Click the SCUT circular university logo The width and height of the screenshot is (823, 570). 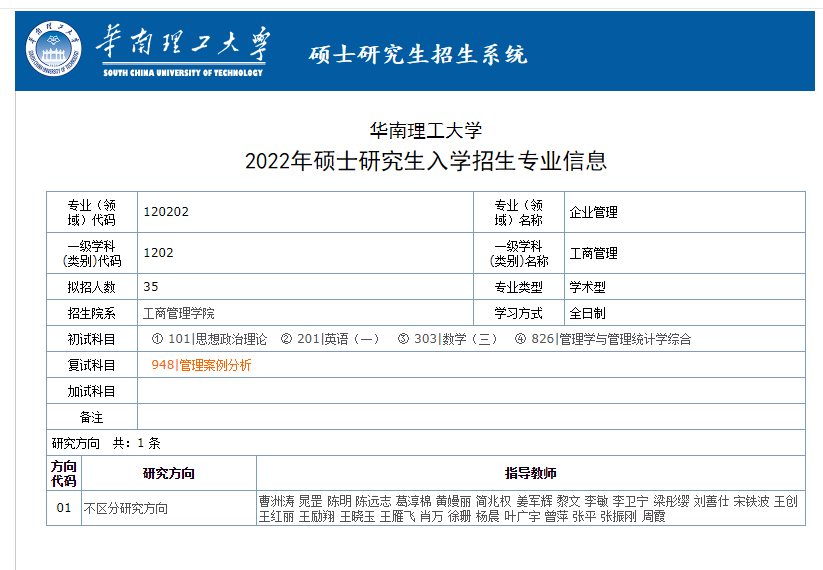tap(54, 48)
